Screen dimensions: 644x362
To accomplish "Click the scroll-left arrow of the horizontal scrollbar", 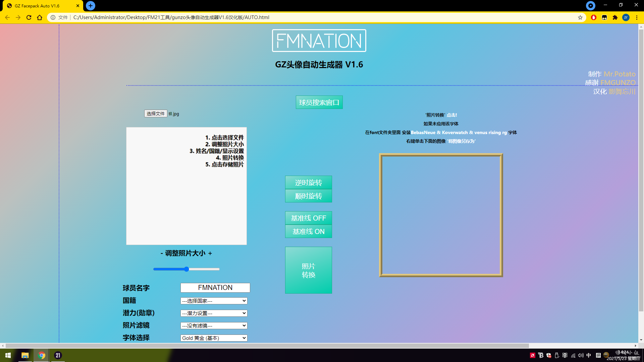I will [x=3, y=346].
